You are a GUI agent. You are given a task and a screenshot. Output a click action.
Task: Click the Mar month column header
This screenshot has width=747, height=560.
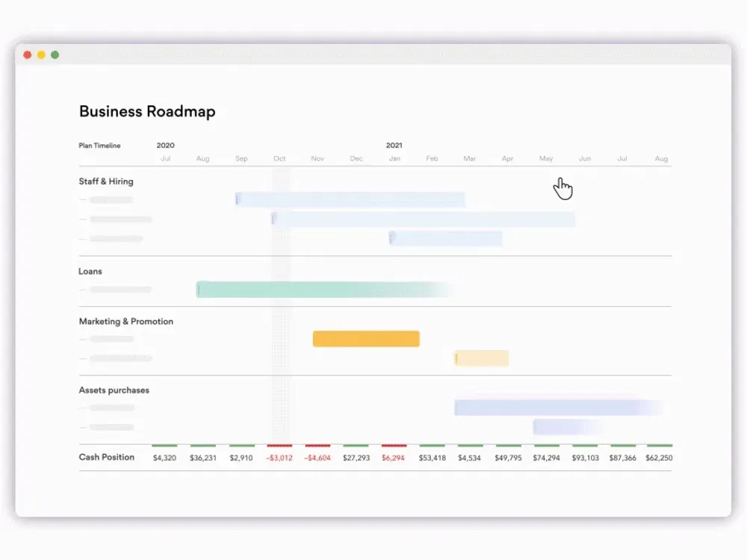(x=470, y=158)
